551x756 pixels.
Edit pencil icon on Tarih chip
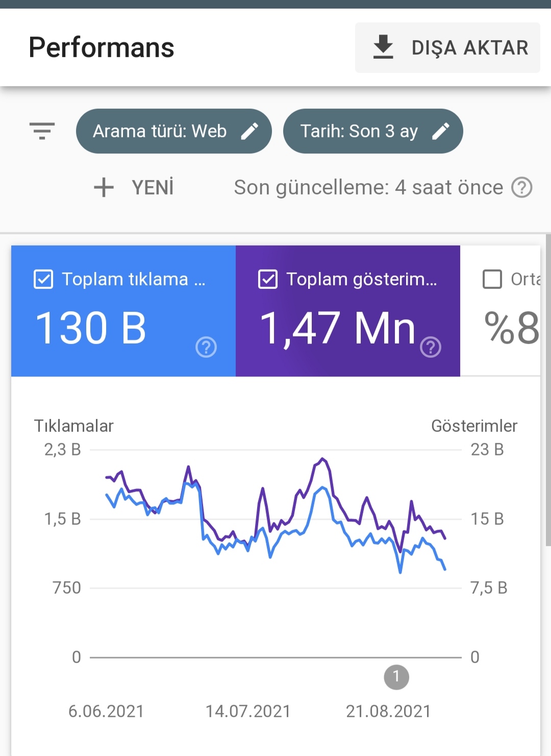(x=441, y=131)
